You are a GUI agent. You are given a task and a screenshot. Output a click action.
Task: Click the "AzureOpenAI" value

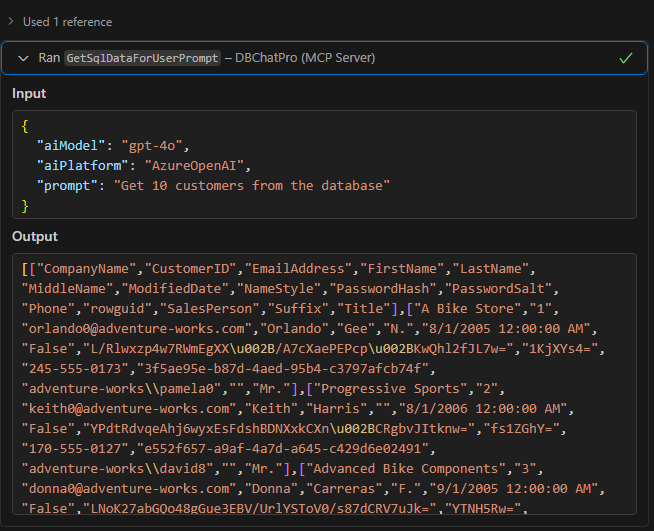pos(194,166)
